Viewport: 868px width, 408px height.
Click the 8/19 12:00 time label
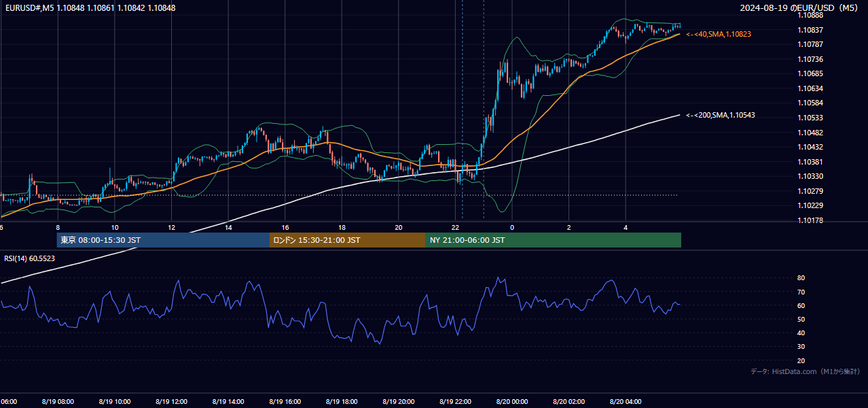171,402
